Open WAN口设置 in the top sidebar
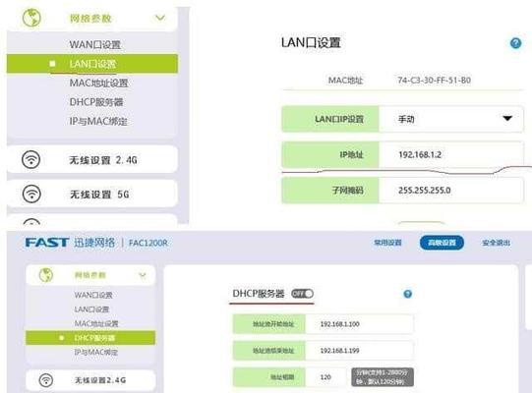Image resolution: width=532 pixels, height=393 pixels. tap(95, 44)
